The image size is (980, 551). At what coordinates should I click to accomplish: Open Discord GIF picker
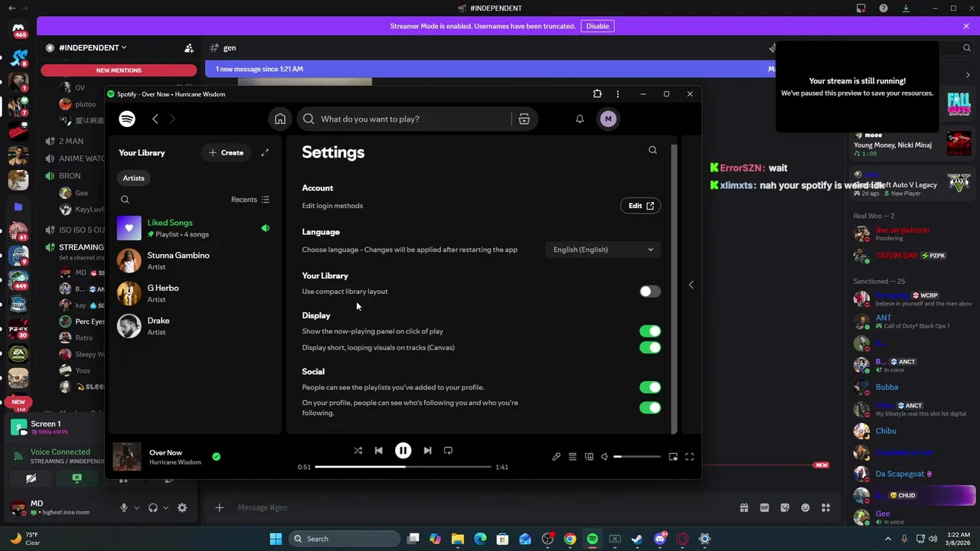pos(764,507)
